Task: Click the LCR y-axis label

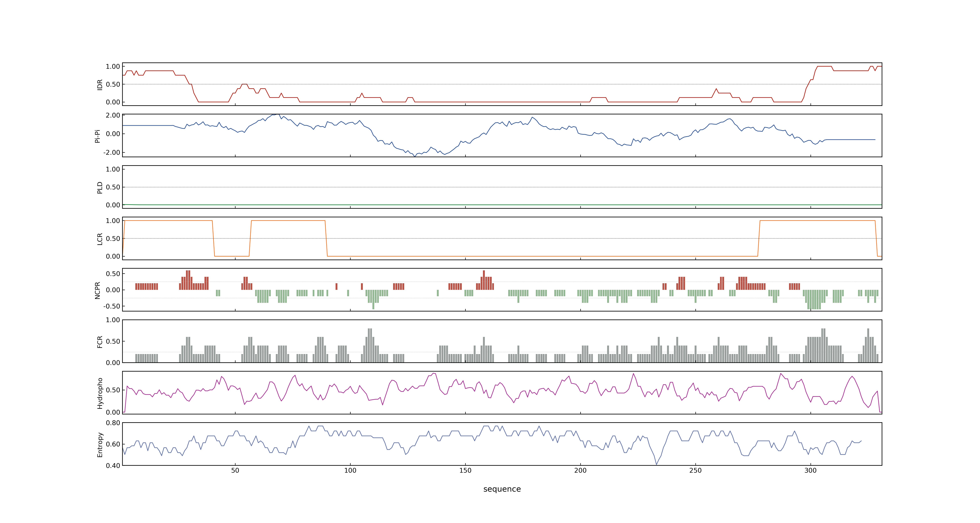Action: [x=100, y=239]
